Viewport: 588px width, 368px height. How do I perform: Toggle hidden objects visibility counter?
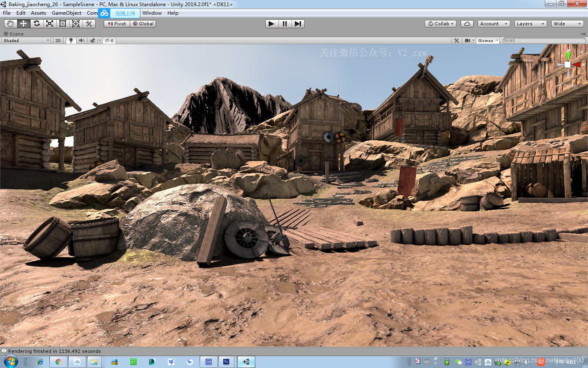point(109,40)
